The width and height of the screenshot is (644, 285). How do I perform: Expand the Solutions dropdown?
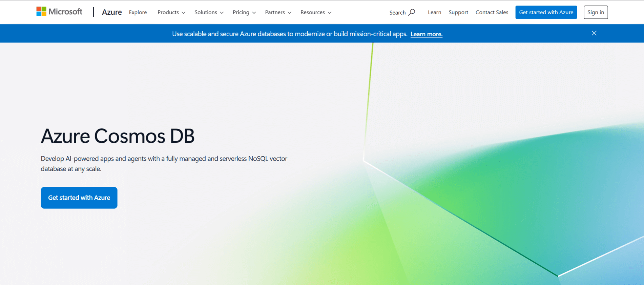pyautogui.click(x=209, y=12)
